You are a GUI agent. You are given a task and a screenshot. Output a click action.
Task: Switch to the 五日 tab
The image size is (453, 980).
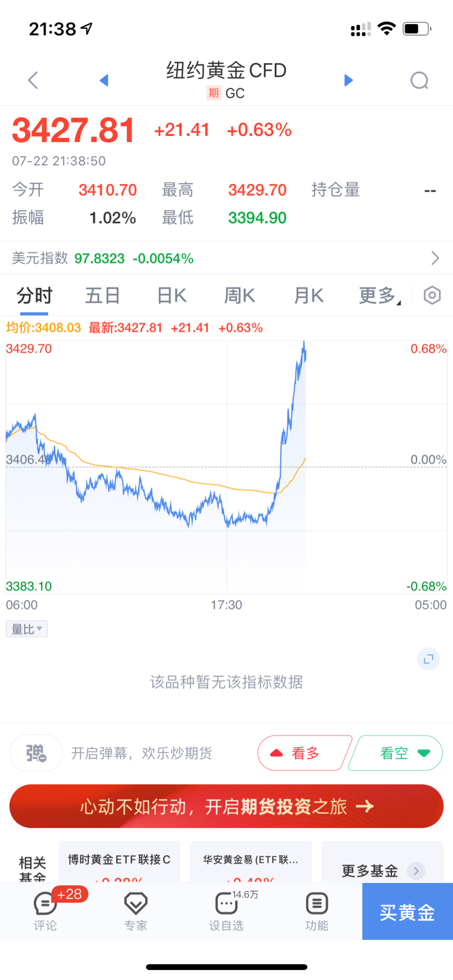point(103,295)
